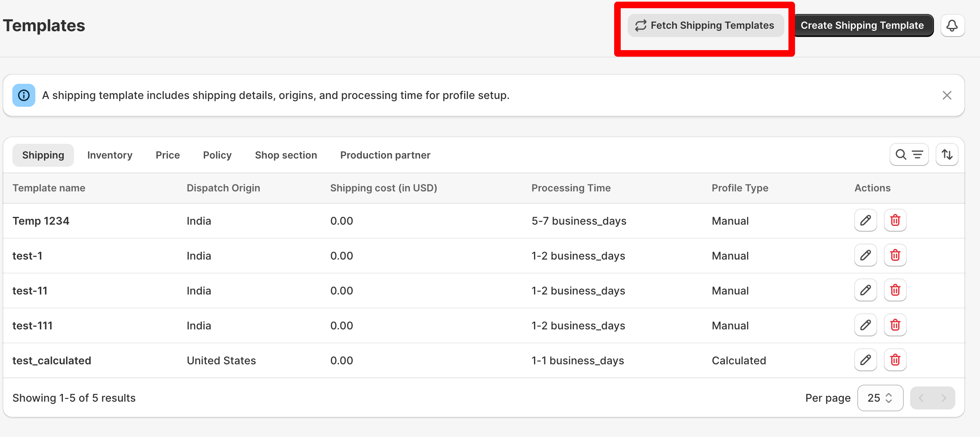Click the test-1 template name

28,256
